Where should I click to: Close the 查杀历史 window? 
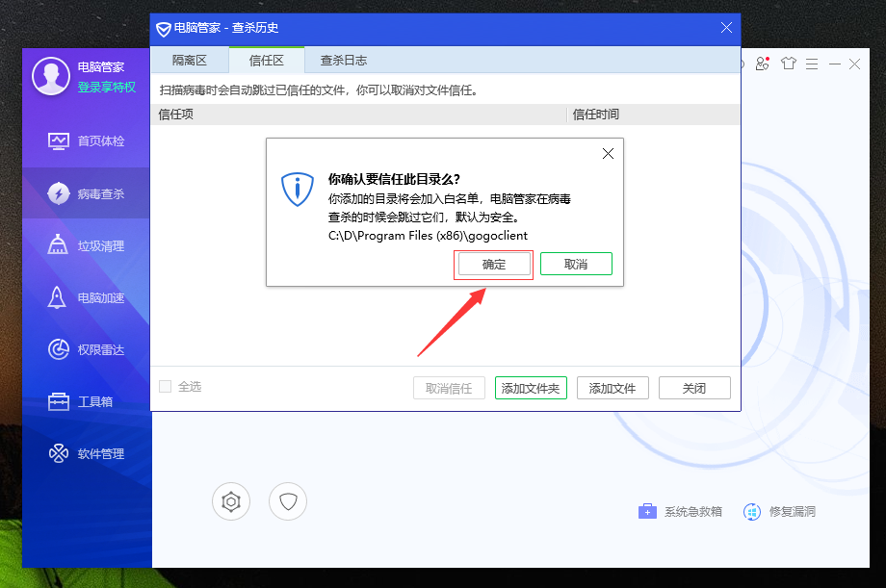pyautogui.click(x=727, y=28)
